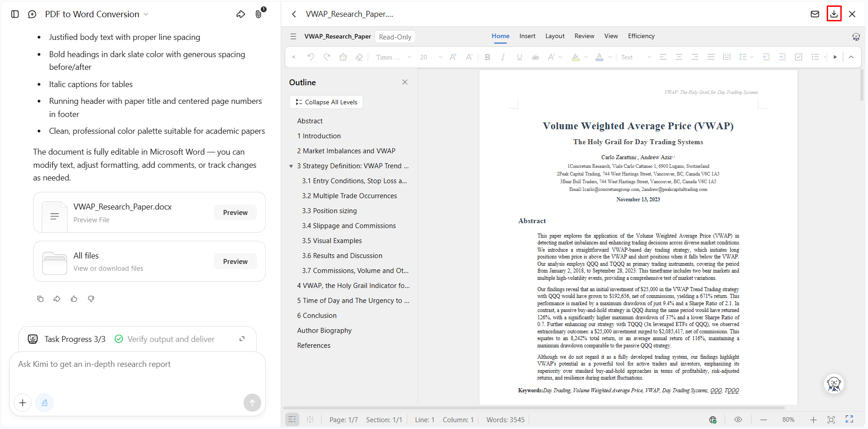Open the attachments paperclip icon with badge
Screen dimensions: 868x429
[258, 14]
